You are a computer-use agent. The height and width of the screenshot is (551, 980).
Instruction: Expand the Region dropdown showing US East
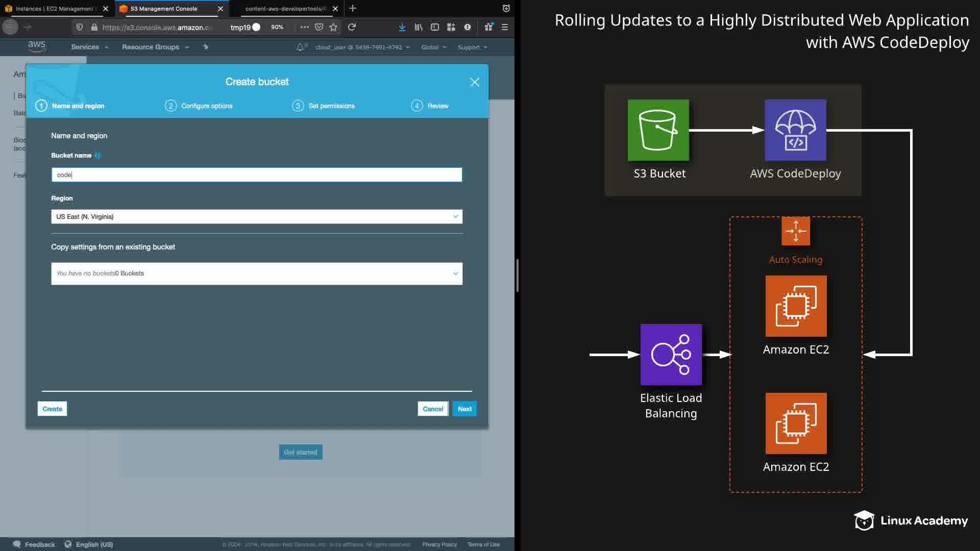[257, 217]
